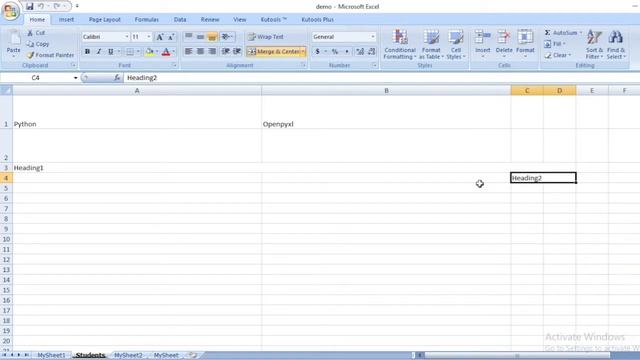Enable Wrap Text
640x360 pixels.
[x=266, y=37]
